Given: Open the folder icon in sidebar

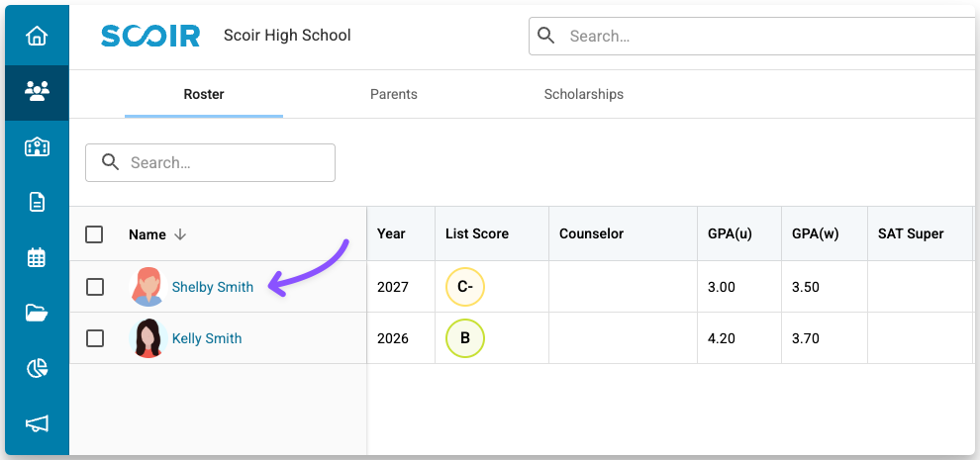Looking at the screenshot, I should point(37,314).
